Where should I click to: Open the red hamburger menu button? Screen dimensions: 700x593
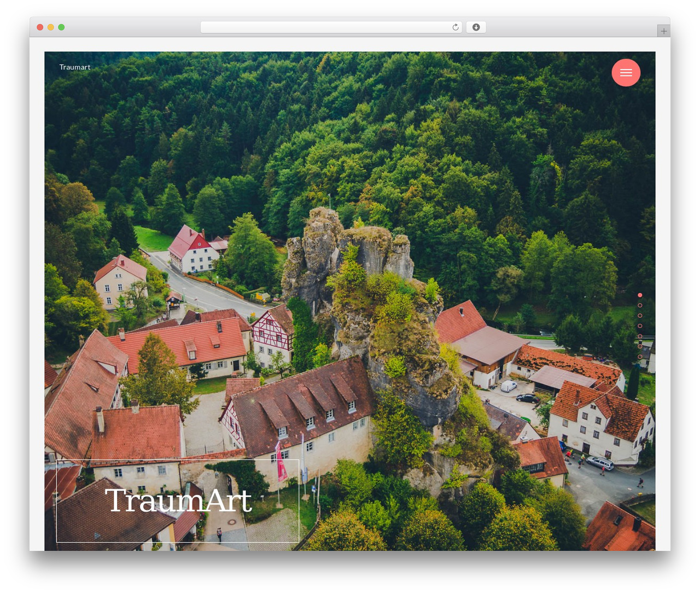[x=626, y=73]
